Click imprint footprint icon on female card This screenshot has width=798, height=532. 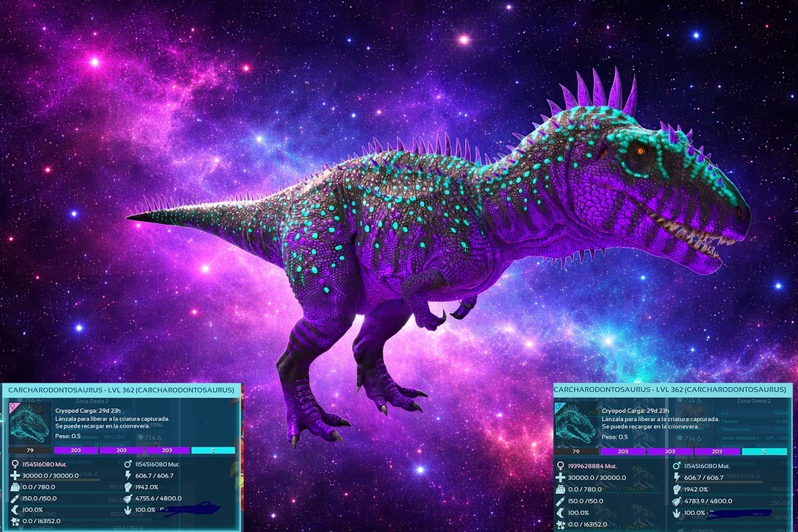(x=128, y=510)
